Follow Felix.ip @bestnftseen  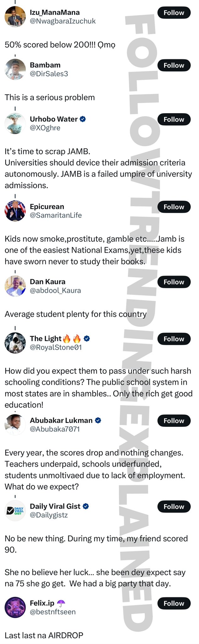coord(174,603)
